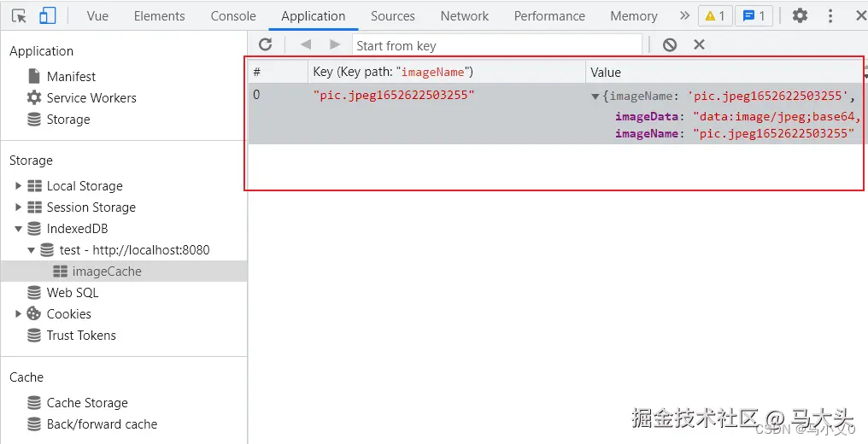The width and height of the screenshot is (868, 444).
Task: Select test - http://localhost:8080 database
Action: (x=134, y=250)
